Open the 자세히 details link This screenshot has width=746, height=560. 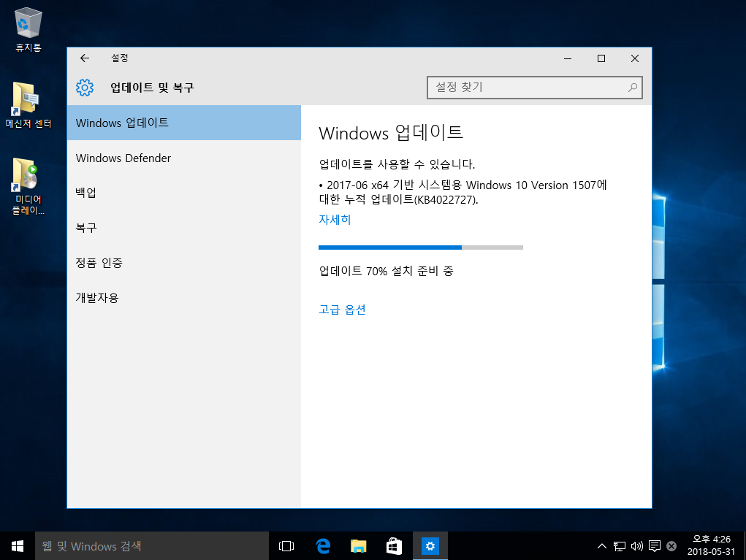(335, 220)
